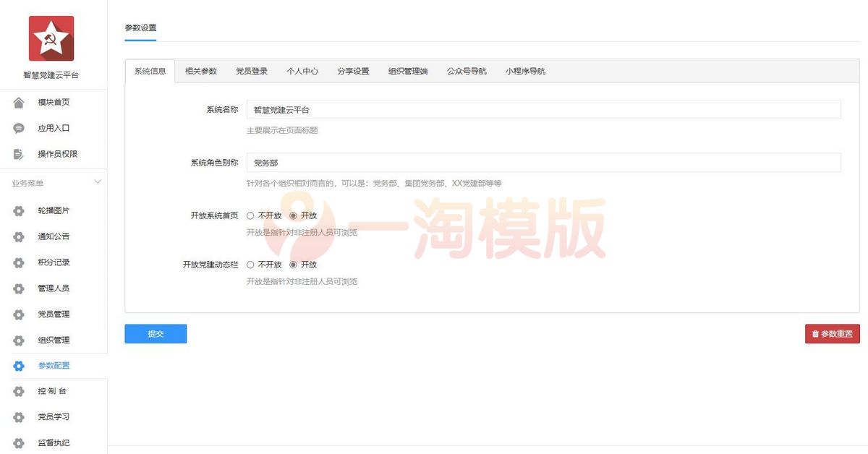Viewport: 868px width, 454px height.
Task: Click the 组织管理 organization management icon
Action: (x=18, y=340)
